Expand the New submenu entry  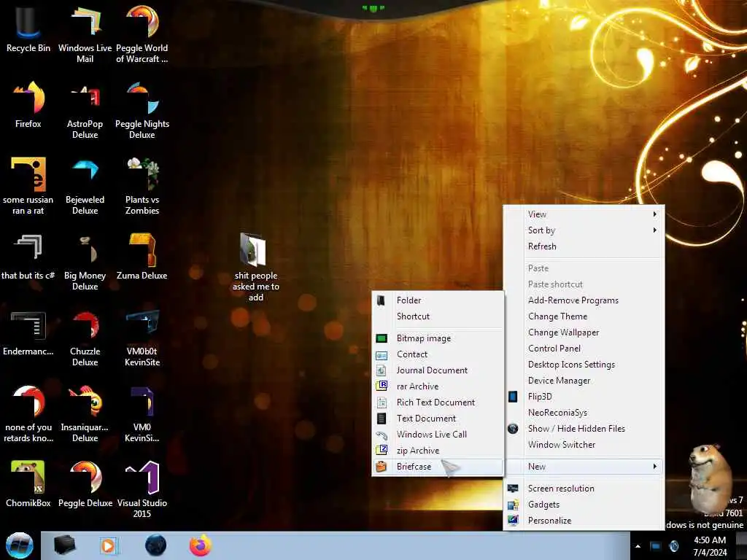point(584,467)
